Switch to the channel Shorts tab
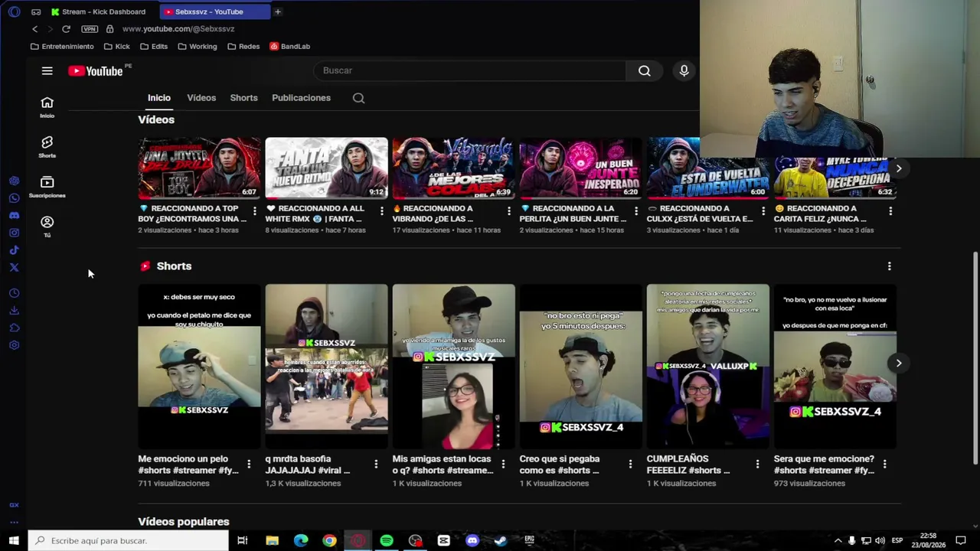 click(243, 98)
